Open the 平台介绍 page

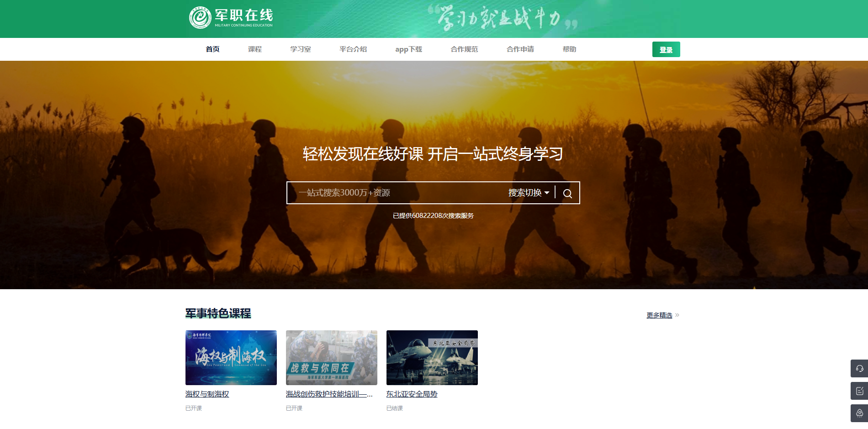click(353, 49)
